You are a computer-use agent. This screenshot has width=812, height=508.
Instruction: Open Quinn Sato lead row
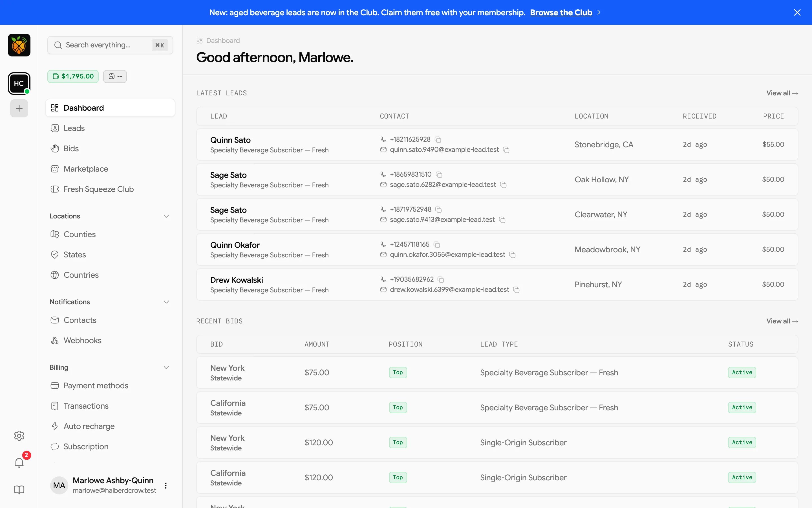coord(497,144)
